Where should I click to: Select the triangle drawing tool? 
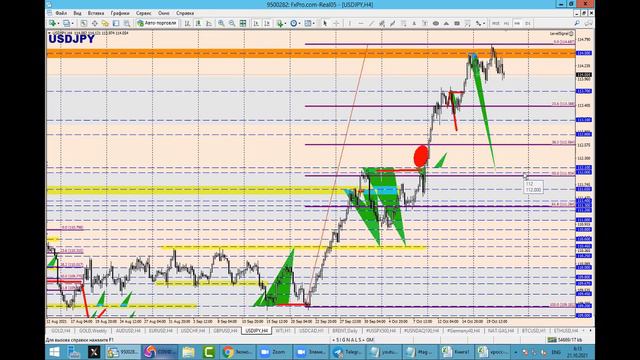click(446, 23)
